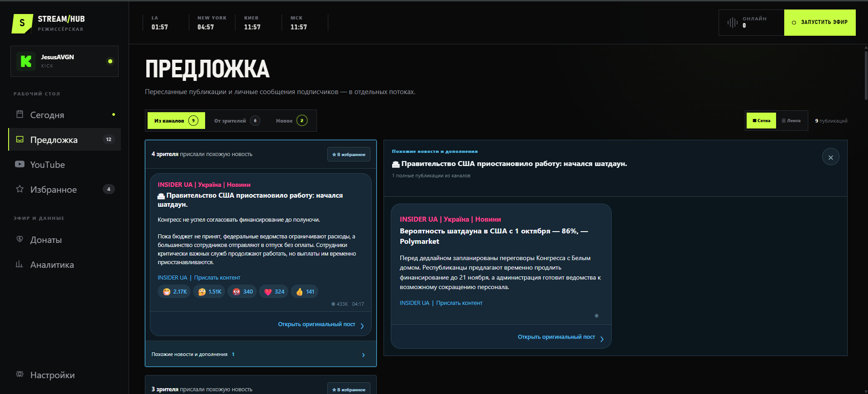Click the heart reaction 324
The image size is (868, 394).
274,292
